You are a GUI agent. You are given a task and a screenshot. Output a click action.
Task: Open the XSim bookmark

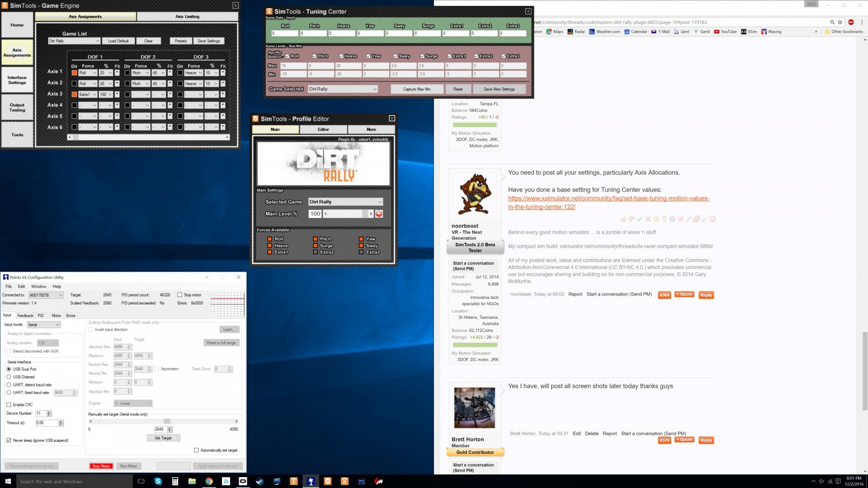click(749, 31)
